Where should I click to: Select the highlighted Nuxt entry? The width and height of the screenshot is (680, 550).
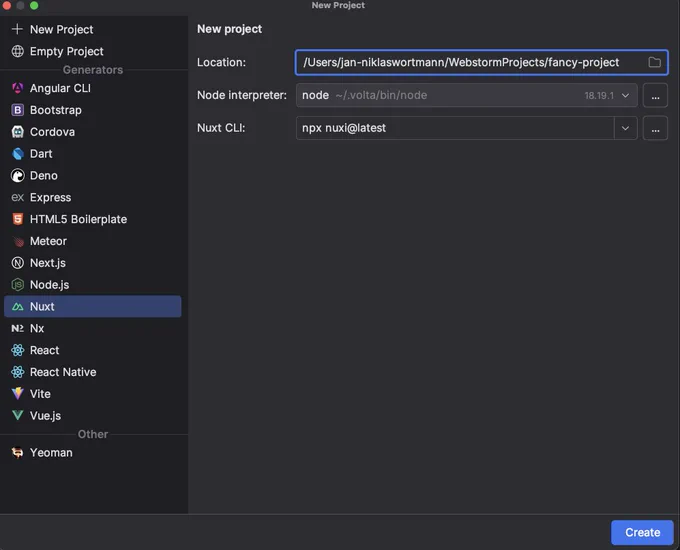click(x=92, y=306)
